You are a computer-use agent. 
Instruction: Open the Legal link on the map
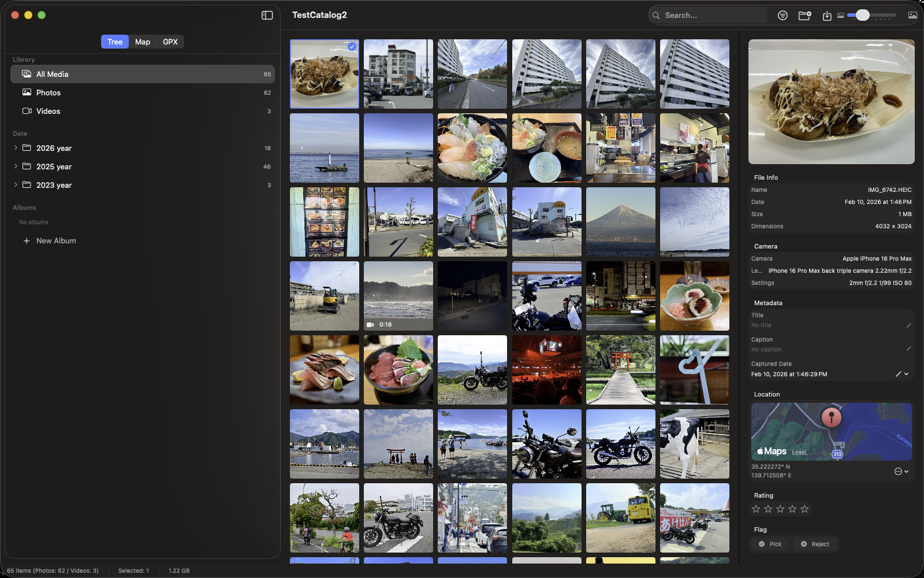798,452
